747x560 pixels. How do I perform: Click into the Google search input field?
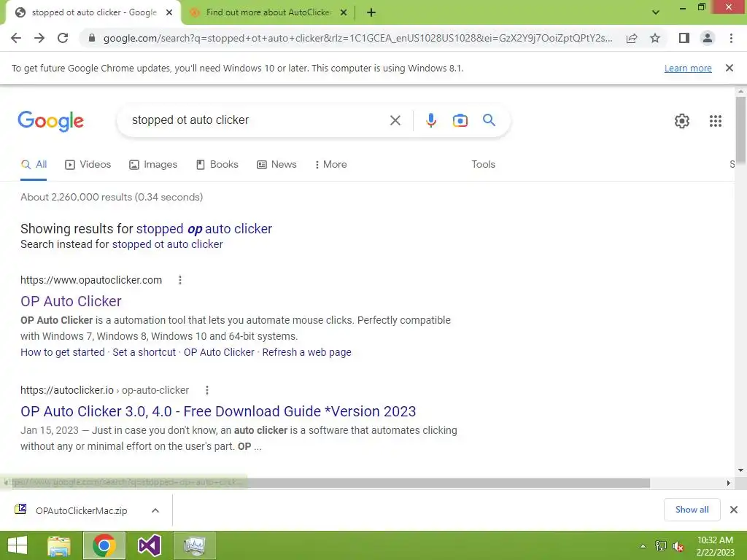(255, 120)
